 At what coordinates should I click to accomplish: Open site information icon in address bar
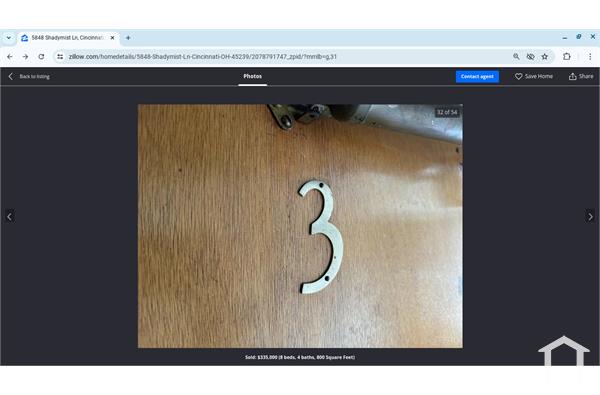[60, 57]
